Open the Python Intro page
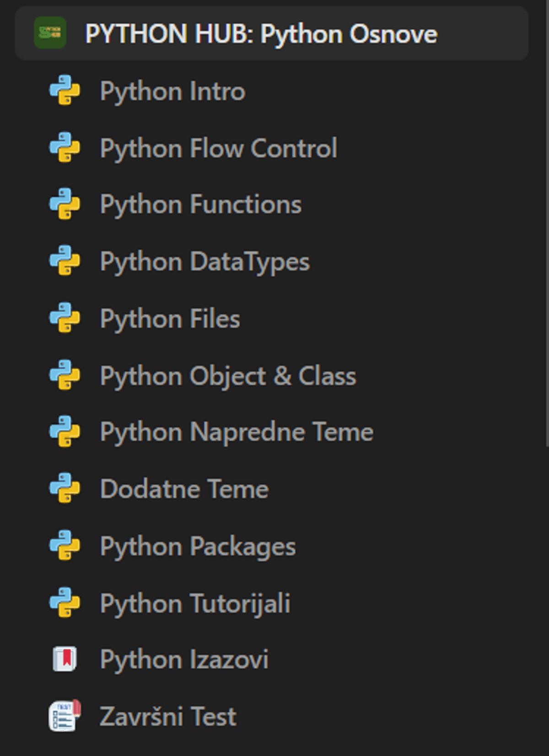Screen dimensions: 549x756 (x=172, y=91)
